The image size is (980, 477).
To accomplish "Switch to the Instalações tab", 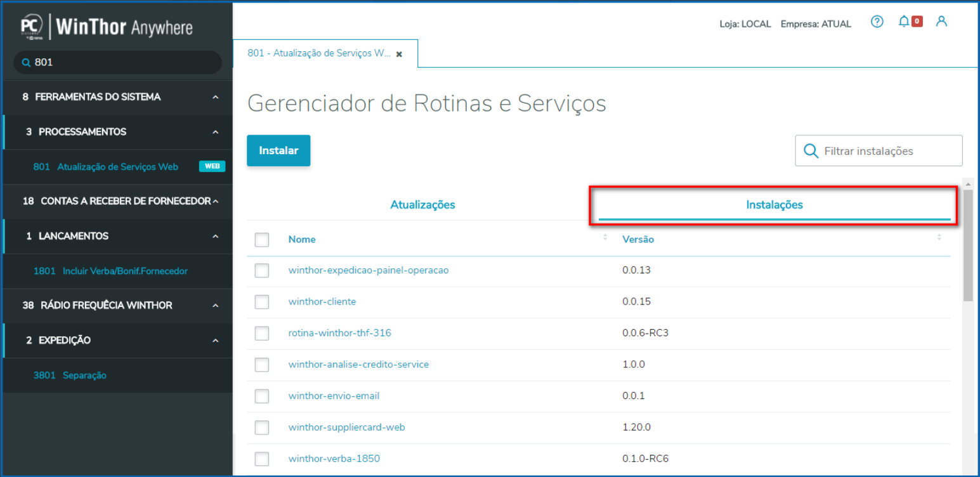I will pyautogui.click(x=774, y=205).
